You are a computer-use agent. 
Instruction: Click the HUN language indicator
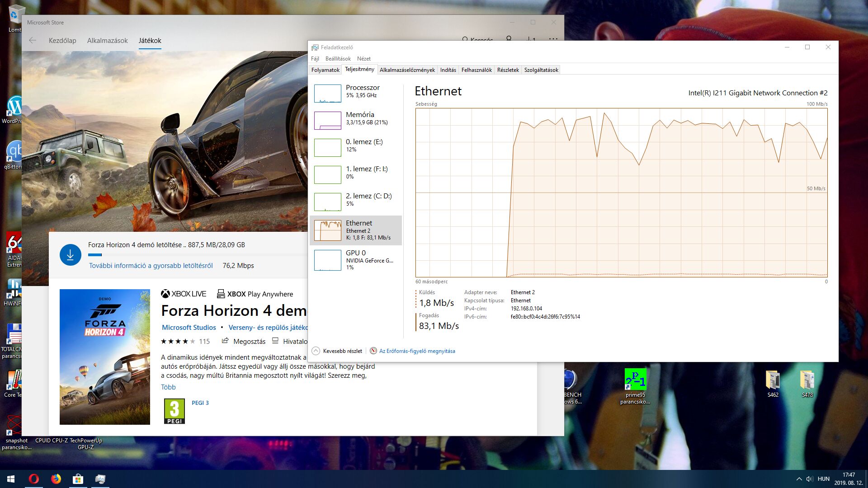pos(824,479)
